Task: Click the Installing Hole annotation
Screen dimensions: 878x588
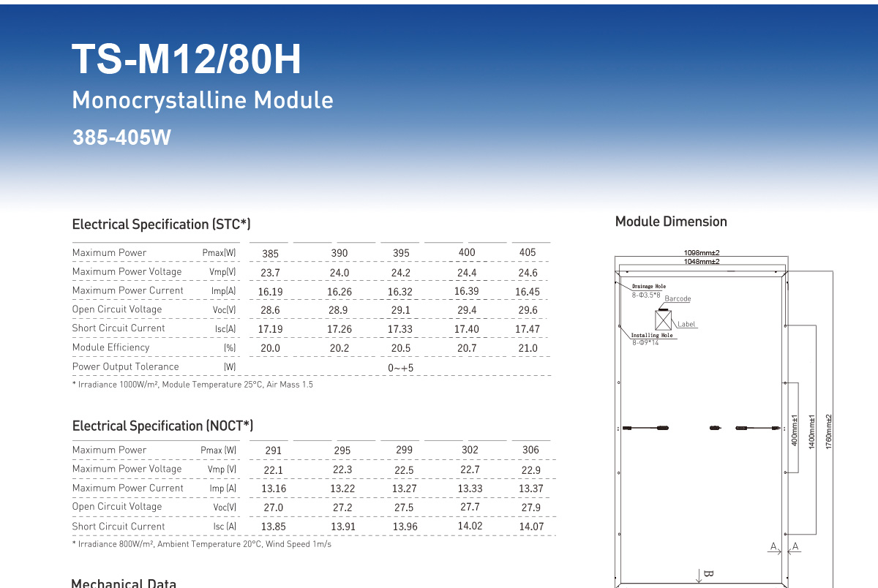Action: (x=652, y=335)
